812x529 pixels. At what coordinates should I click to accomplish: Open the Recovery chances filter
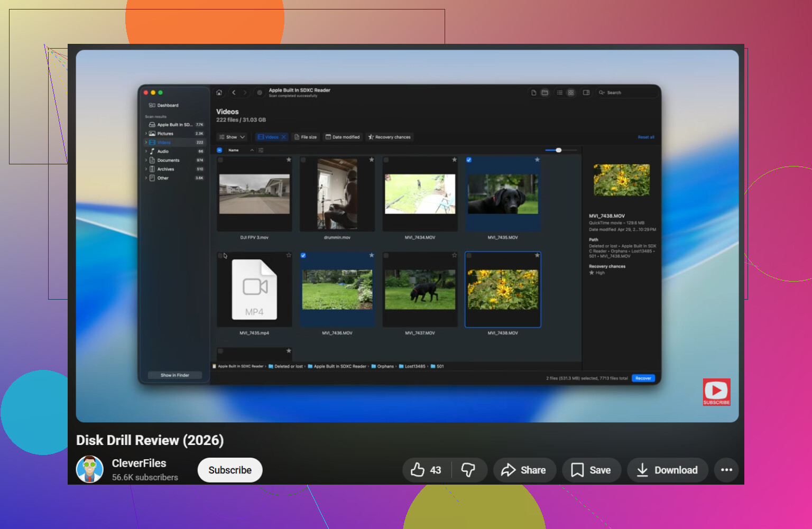click(389, 137)
